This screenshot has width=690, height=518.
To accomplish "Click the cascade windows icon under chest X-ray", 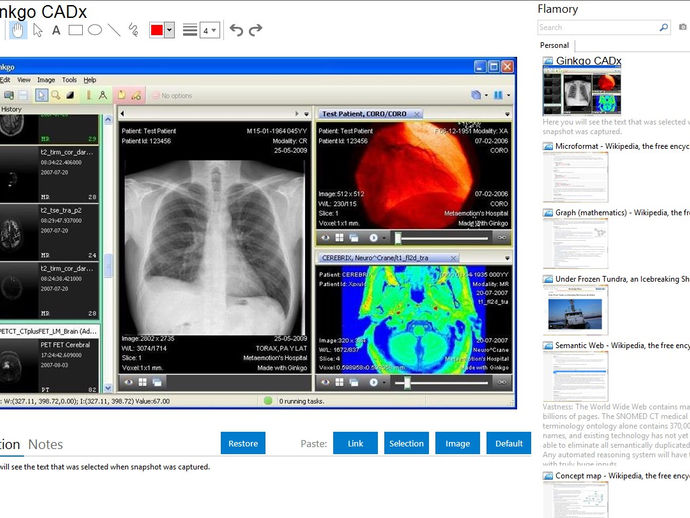I will [x=157, y=382].
